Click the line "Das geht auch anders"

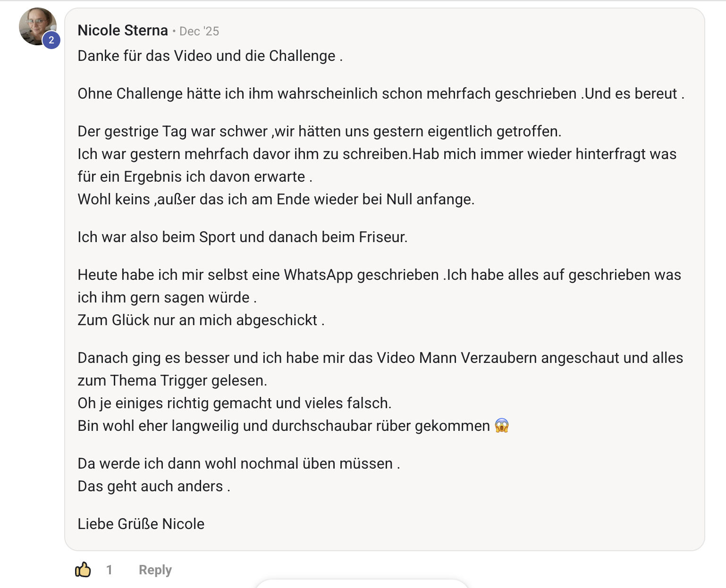pos(154,486)
